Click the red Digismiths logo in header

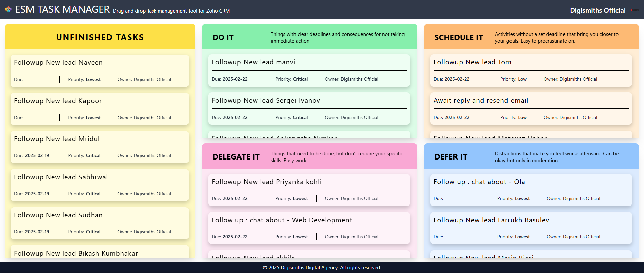634,10
